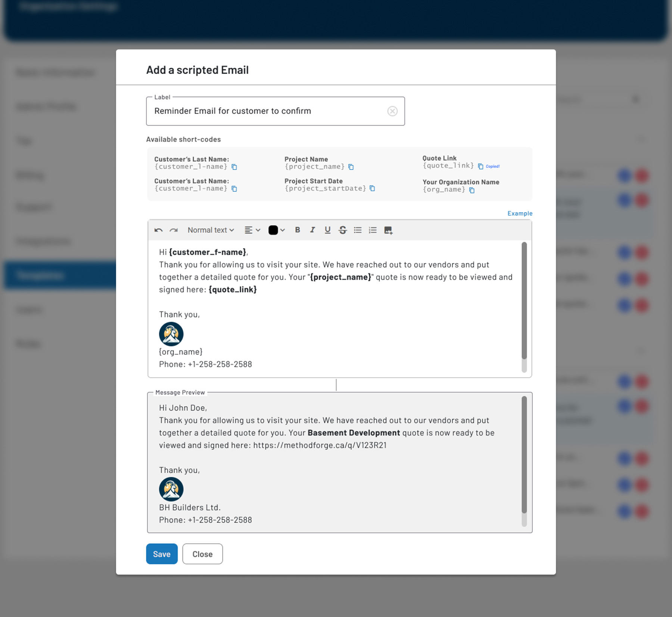The image size is (672, 617).
Task: Copy the {quote_link} short-code
Action: click(480, 166)
